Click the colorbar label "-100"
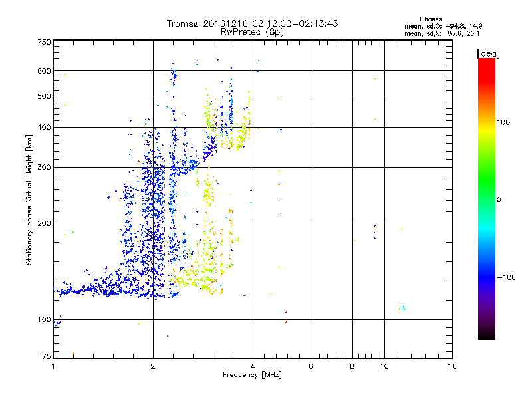 point(506,277)
